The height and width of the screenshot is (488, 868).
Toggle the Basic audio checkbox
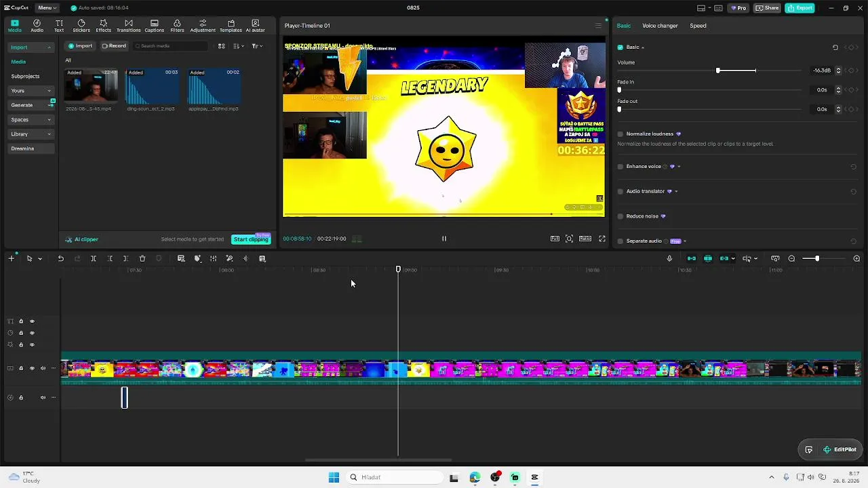click(x=620, y=47)
